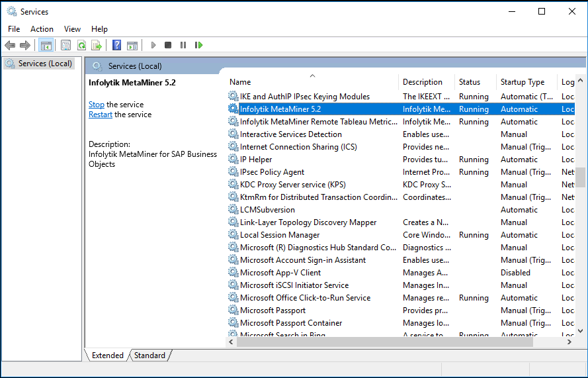588x378 pixels.
Task: Open the Help toolbar icon
Action: (x=116, y=46)
